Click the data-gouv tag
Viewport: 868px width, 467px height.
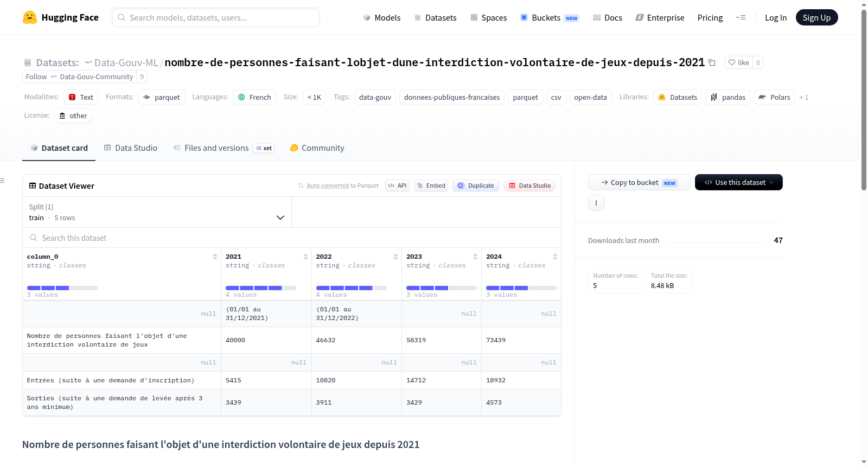pos(375,97)
